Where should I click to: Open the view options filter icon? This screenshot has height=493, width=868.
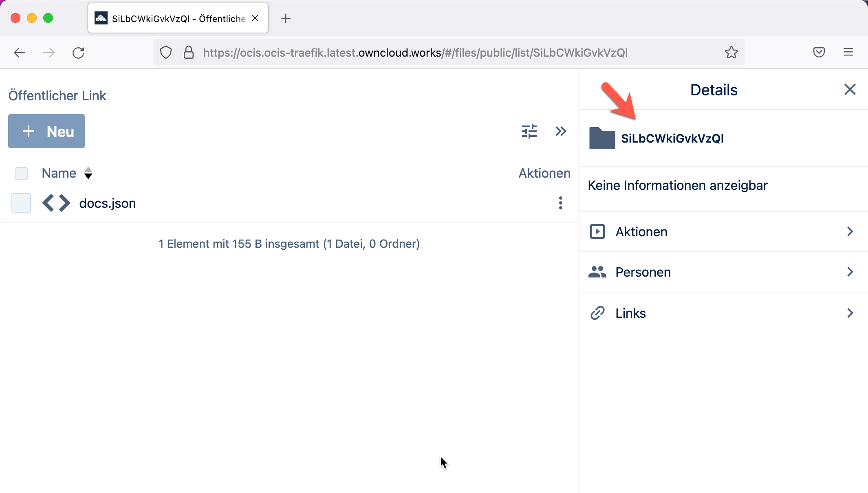click(x=529, y=131)
